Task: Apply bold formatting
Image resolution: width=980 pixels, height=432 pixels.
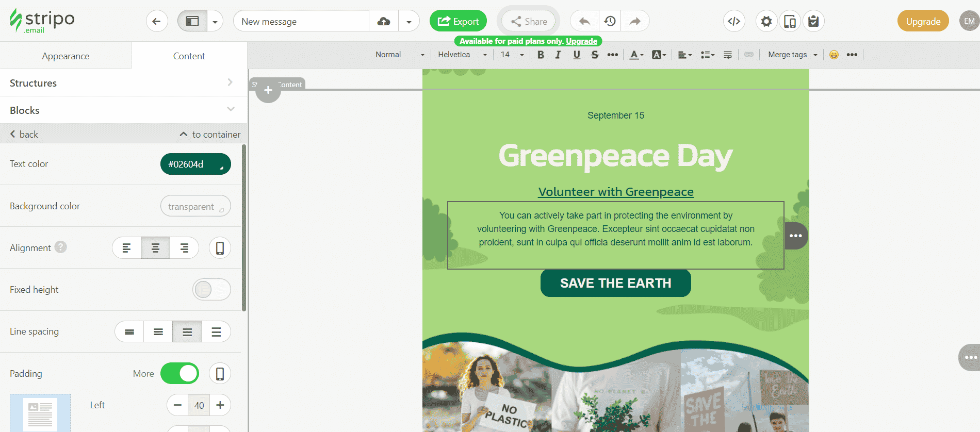Action: click(541, 55)
